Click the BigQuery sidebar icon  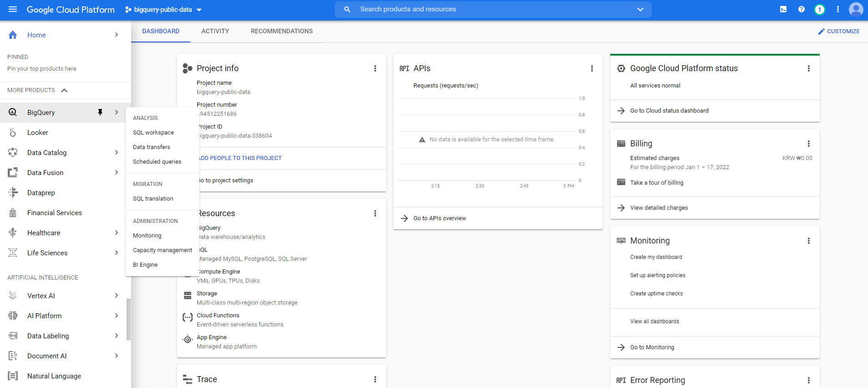tap(13, 113)
